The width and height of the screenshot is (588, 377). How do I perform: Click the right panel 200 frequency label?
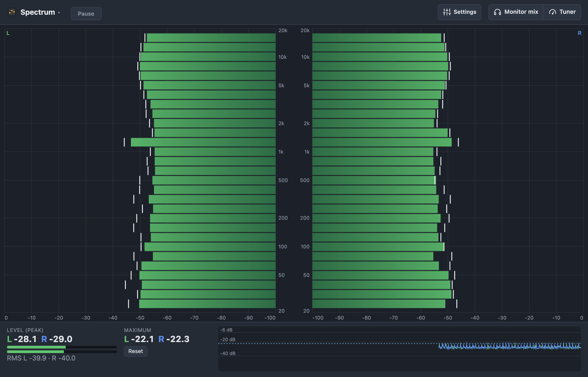tap(305, 218)
